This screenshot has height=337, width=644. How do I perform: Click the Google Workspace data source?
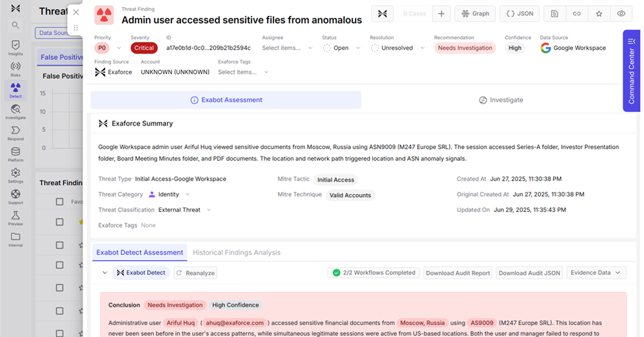(x=573, y=48)
